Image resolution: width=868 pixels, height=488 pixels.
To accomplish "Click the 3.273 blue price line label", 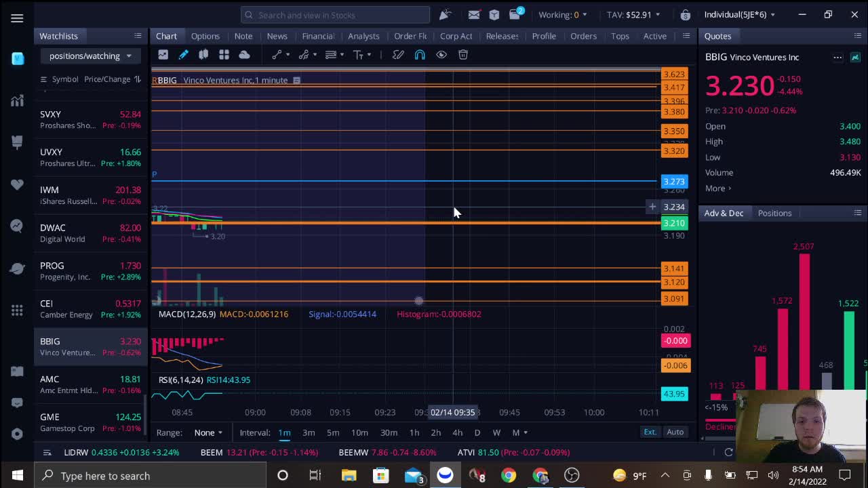I will [x=674, y=182].
